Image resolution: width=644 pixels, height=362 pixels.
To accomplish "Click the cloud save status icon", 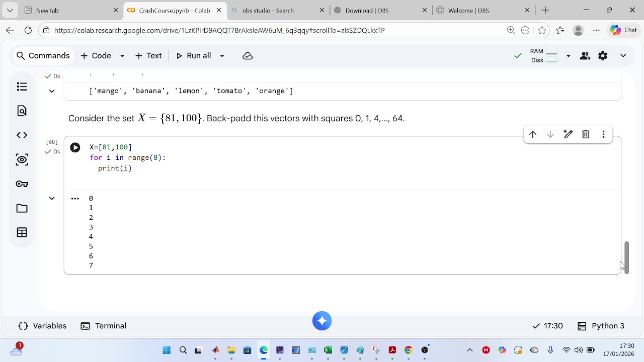I will point(248,56).
